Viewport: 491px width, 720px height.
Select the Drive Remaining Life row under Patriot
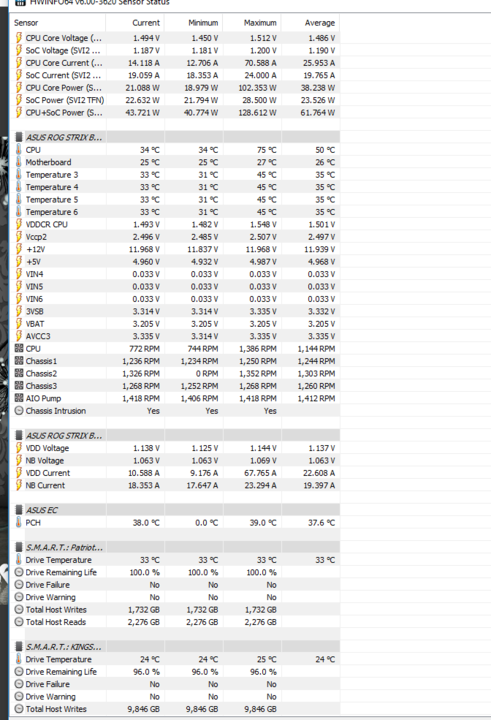(x=175, y=572)
